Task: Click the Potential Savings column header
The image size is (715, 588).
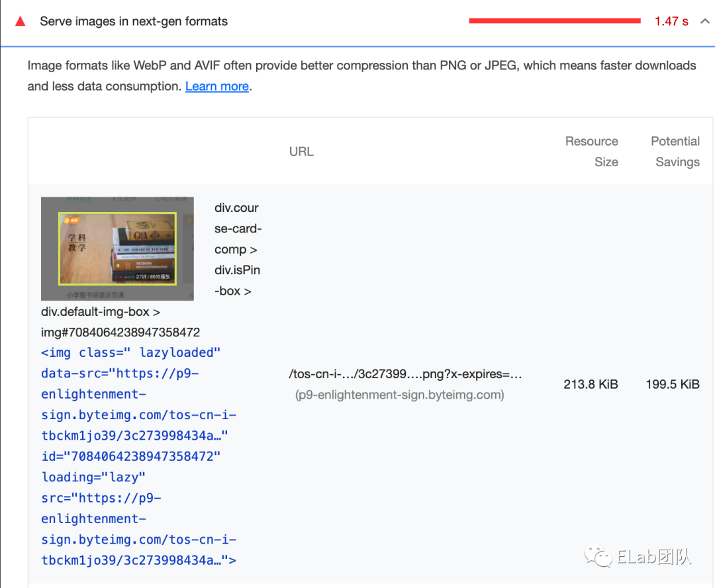Action: point(675,152)
